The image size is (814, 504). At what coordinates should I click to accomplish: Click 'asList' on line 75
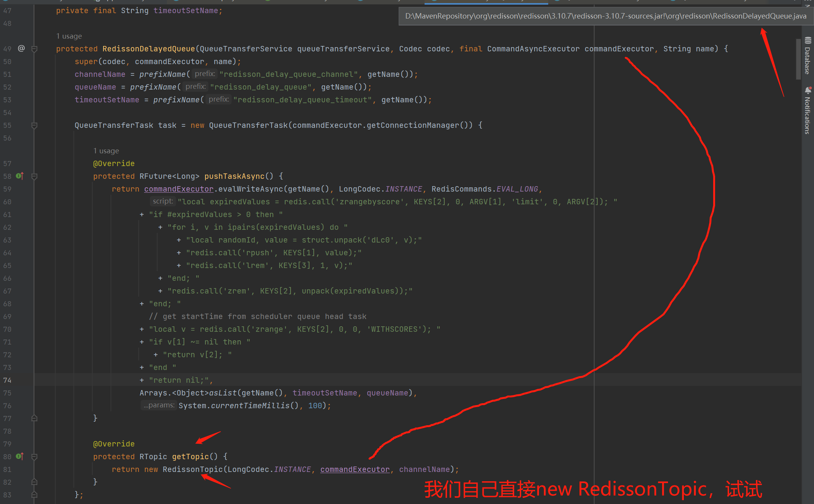[x=223, y=393]
